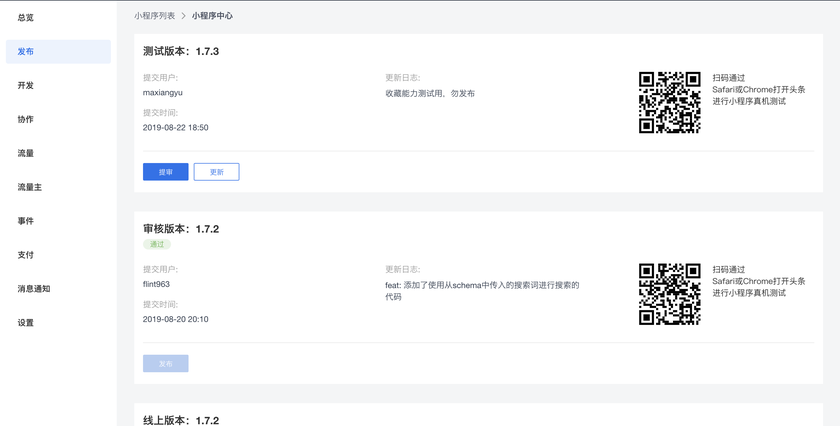Click the 提交用户 label in the 审核版本 card
840x426 pixels.
[x=161, y=269]
